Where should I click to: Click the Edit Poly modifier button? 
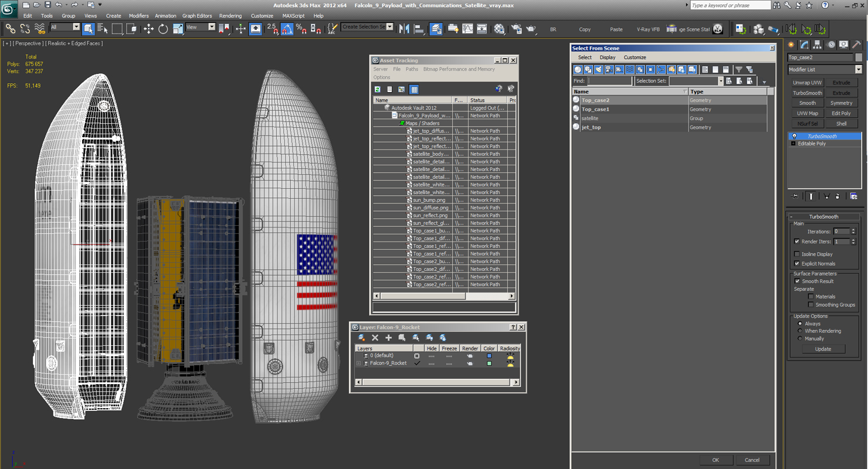click(x=841, y=114)
